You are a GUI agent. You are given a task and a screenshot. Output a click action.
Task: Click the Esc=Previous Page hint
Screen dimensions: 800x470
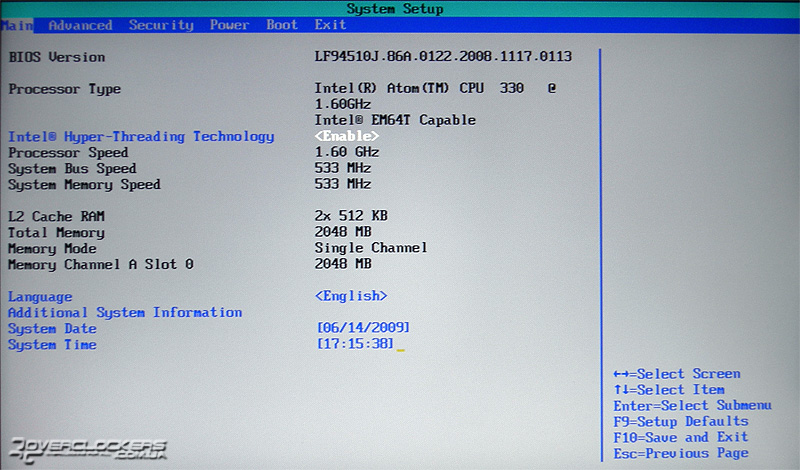[x=681, y=453]
